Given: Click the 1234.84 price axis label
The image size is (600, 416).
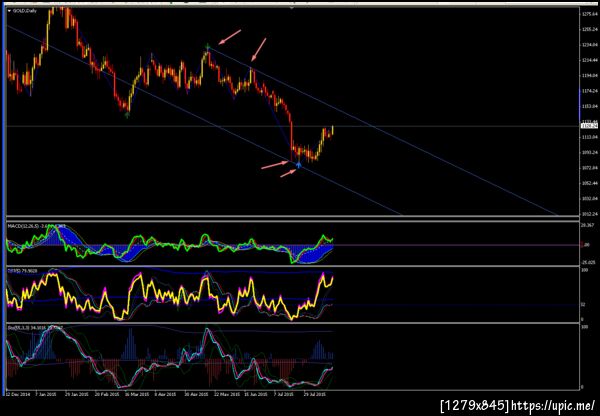Looking at the screenshot, I should point(590,45).
